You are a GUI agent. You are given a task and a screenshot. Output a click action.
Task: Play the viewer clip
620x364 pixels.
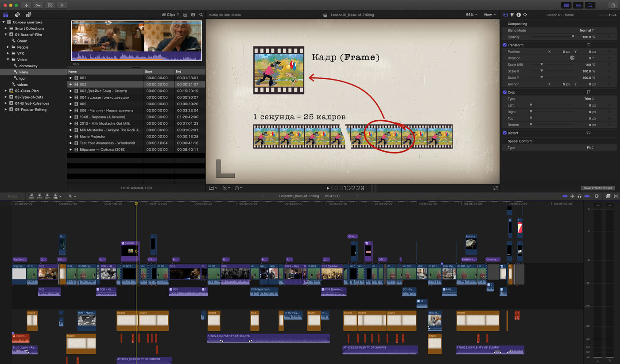pyautogui.click(x=328, y=188)
